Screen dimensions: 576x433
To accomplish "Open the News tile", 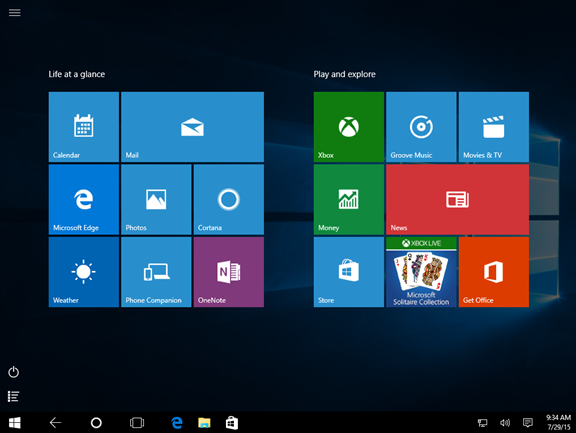I will tap(457, 199).
